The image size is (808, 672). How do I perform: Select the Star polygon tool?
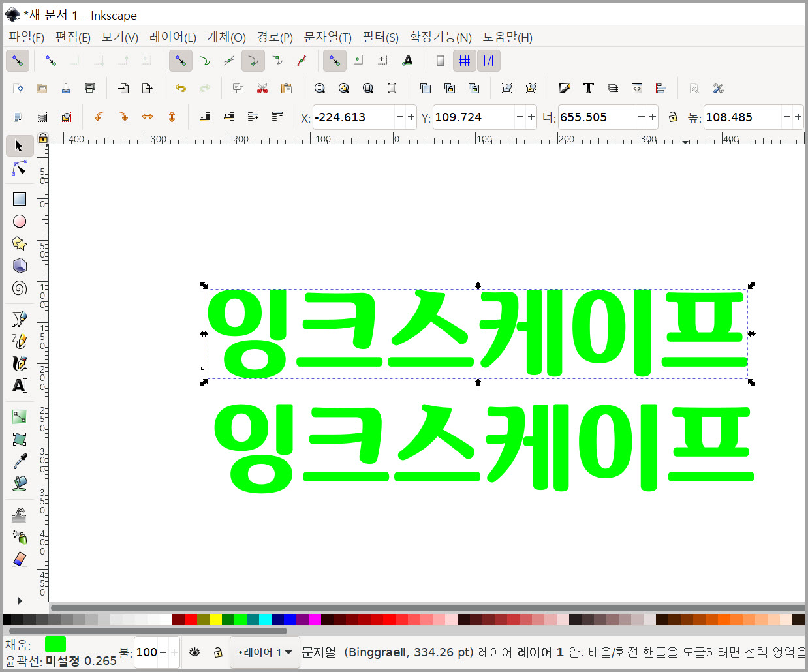(20, 243)
